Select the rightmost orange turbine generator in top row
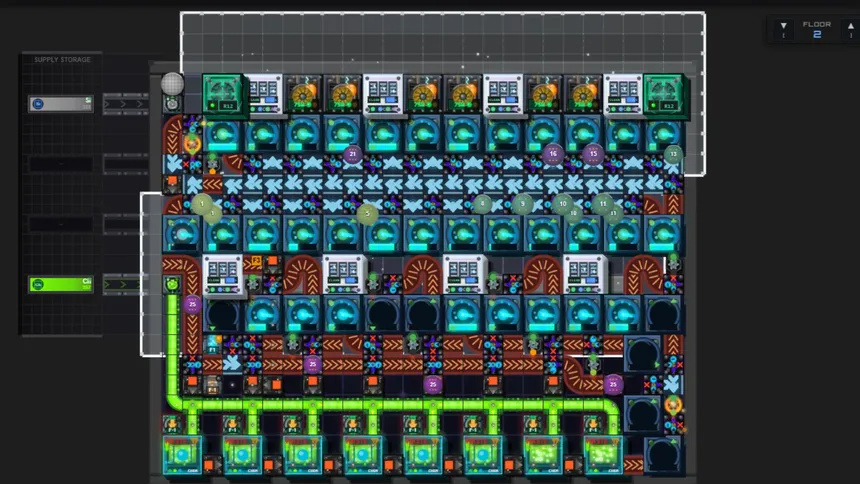Viewport: 860px width, 484px height. click(x=583, y=94)
